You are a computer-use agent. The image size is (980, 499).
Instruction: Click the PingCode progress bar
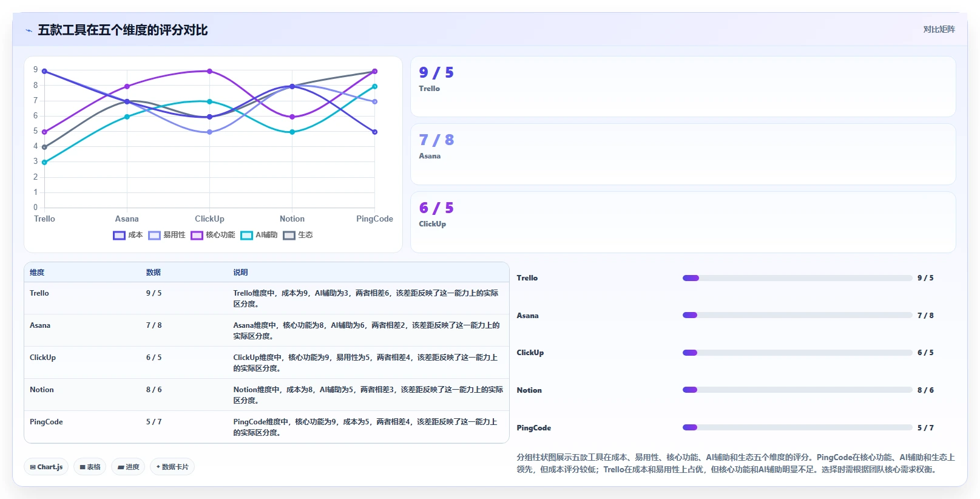[797, 427]
